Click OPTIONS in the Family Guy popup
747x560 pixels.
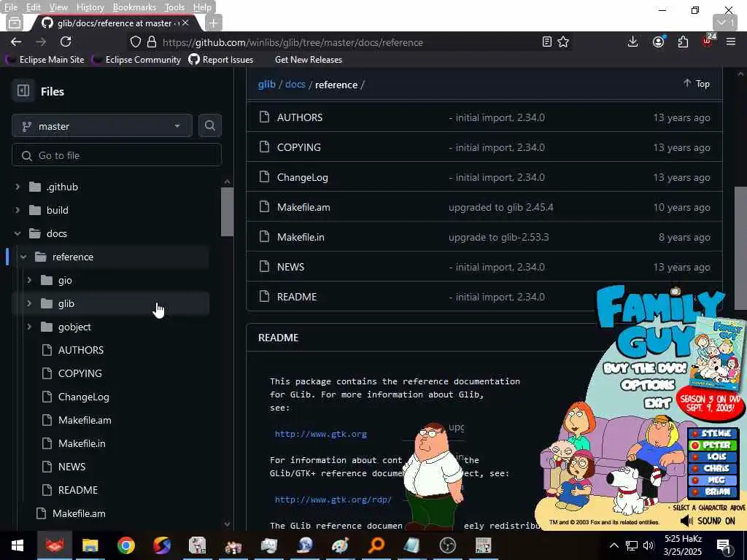click(648, 385)
